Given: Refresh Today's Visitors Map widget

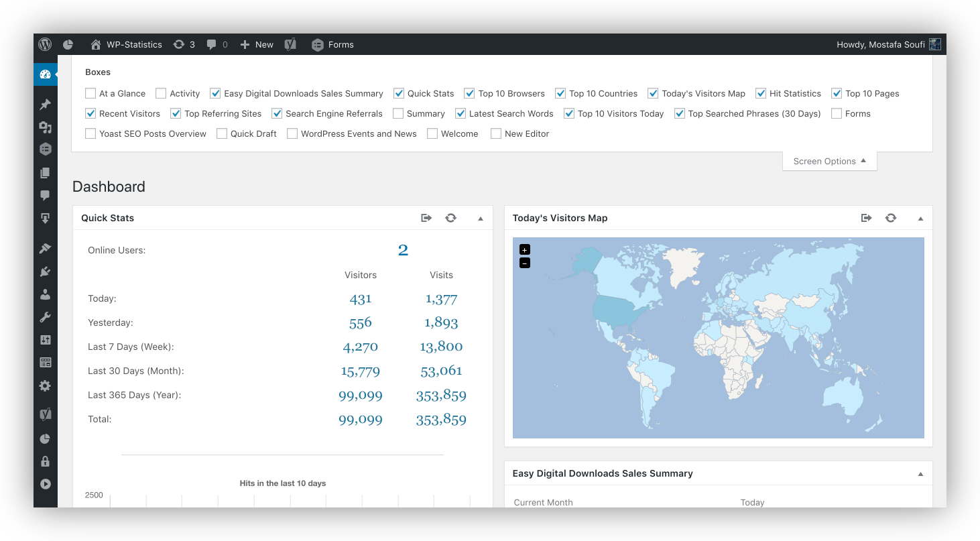Looking at the screenshot, I should (890, 218).
